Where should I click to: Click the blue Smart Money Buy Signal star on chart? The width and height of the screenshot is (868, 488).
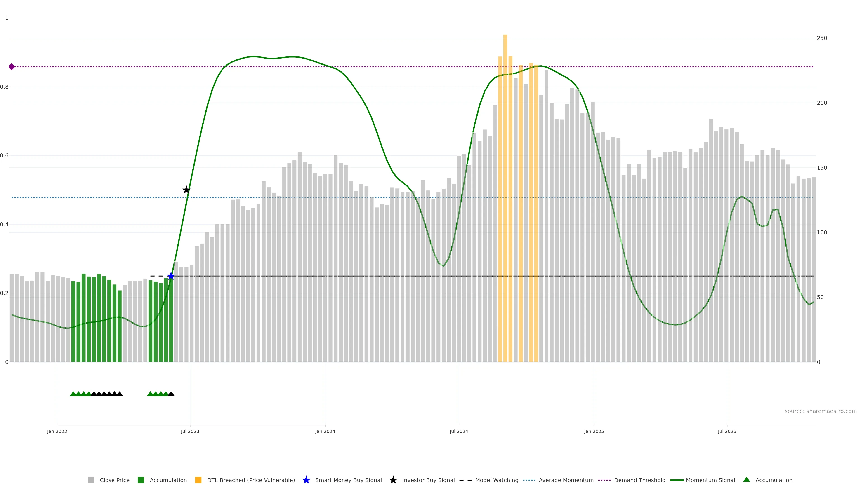point(171,276)
